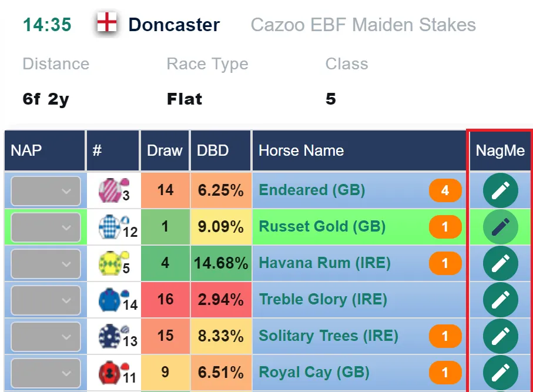Viewport: 533px width, 392px height.
Task: Click the England flag icon beside Doncaster
Action: click(107, 22)
